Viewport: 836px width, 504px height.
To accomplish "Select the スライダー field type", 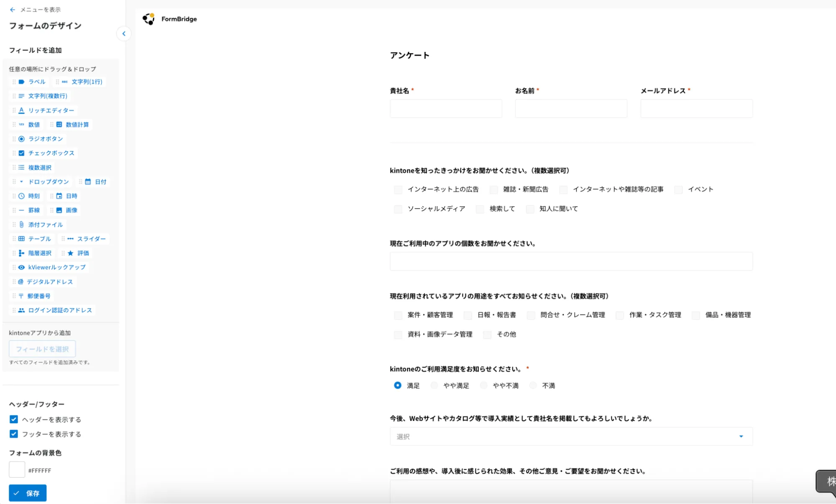I will click(x=84, y=239).
